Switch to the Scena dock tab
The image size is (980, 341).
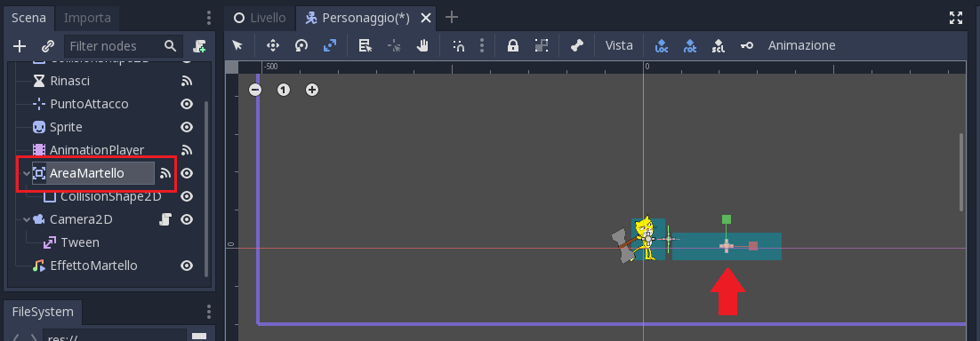(28, 18)
